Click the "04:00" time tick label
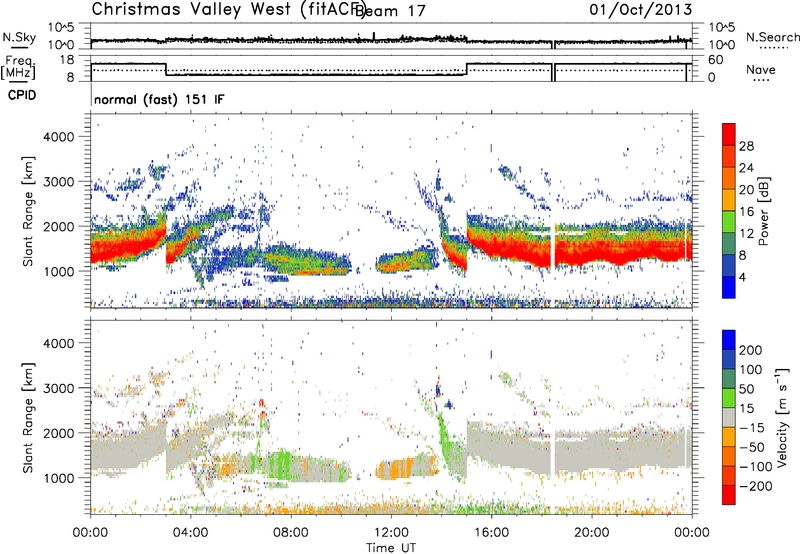Viewport: 800px width, 554px height. tap(191, 533)
